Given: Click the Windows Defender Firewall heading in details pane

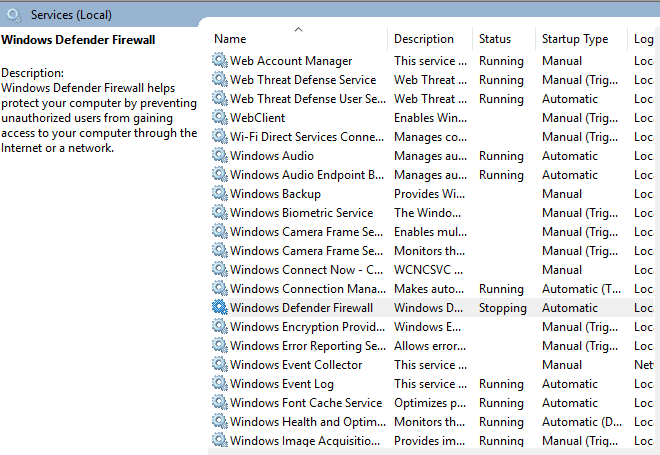Looking at the screenshot, I should [x=78, y=40].
